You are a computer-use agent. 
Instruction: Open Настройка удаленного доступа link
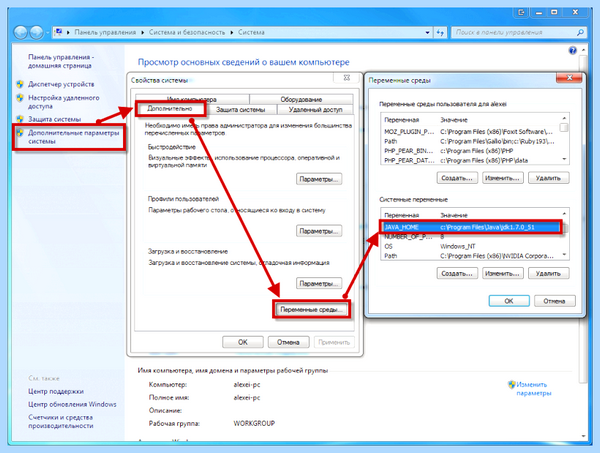(64, 102)
